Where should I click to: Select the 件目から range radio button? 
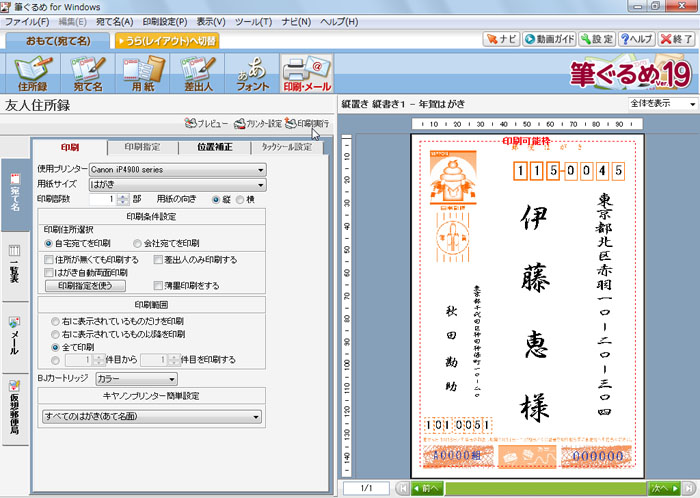point(55,360)
